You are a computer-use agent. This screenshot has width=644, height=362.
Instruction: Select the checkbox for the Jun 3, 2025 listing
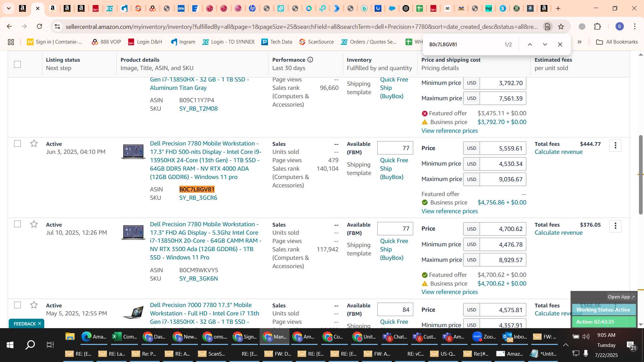click(17, 143)
